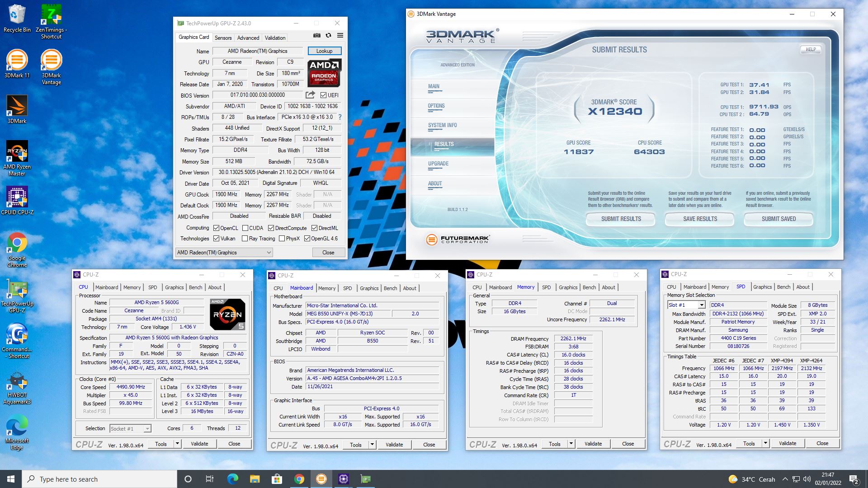This screenshot has width=868, height=488.
Task: Switch to 3DMark Vantage taskbar icon
Action: click(321, 479)
